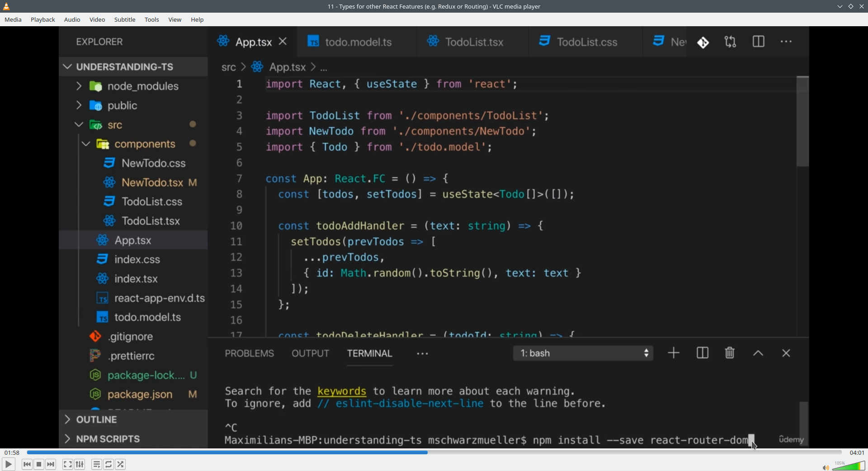Open the Subtitle menu
Viewport: 868px width, 471px height.
125,19
